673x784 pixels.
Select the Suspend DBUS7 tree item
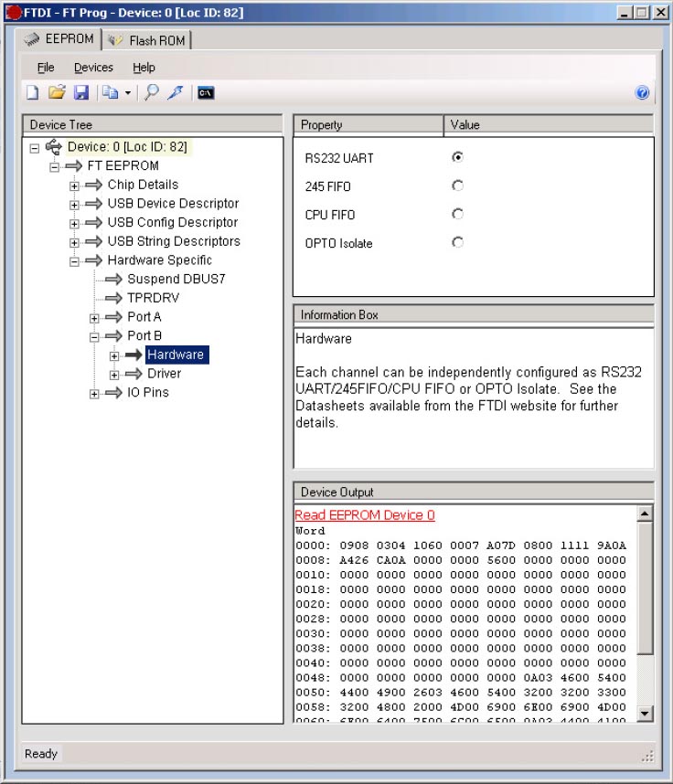pyautogui.click(x=176, y=279)
